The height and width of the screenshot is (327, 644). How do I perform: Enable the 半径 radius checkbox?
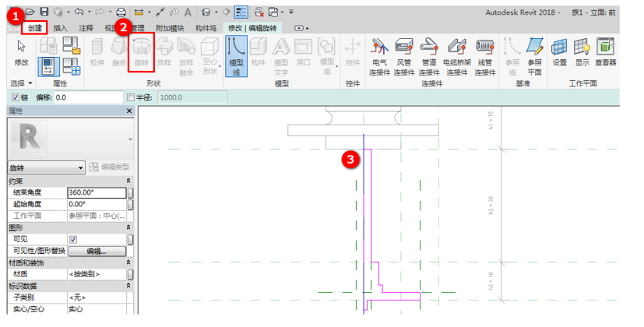pos(131,97)
